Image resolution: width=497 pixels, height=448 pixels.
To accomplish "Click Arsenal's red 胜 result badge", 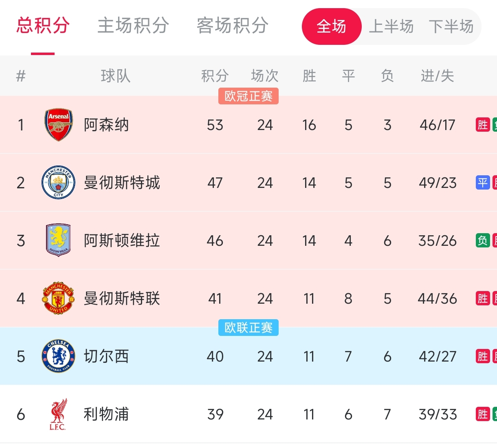I will pyautogui.click(x=483, y=125).
